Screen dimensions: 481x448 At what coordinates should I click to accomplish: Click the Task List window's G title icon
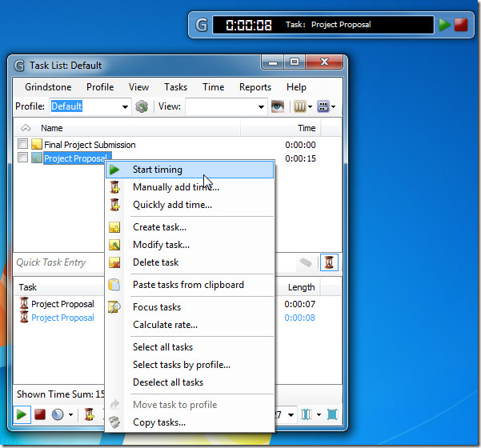pyautogui.click(x=19, y=66)
